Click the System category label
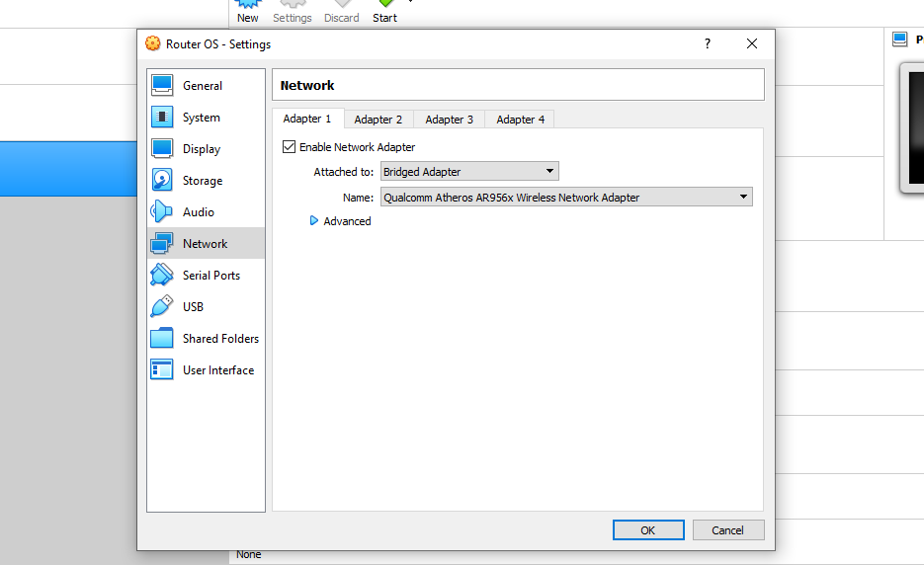924x565 pixels. pyautogui.click(x=201, y=118)
